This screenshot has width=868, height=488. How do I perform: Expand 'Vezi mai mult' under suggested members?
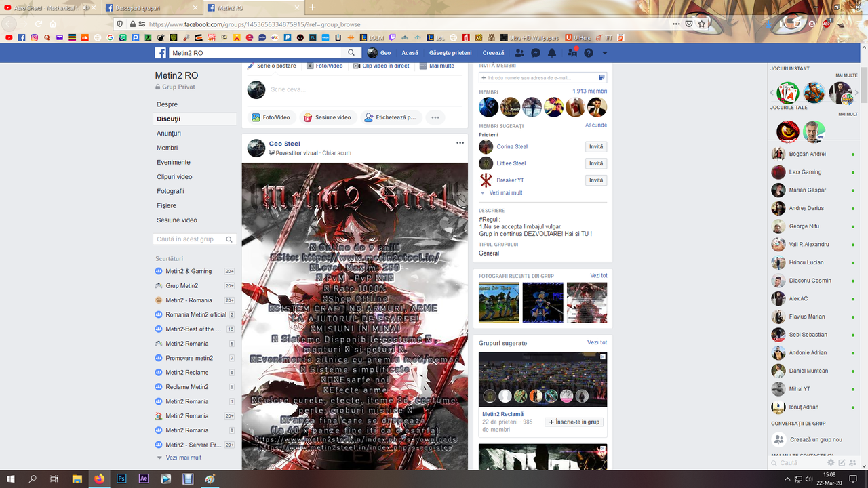[505, 193]
